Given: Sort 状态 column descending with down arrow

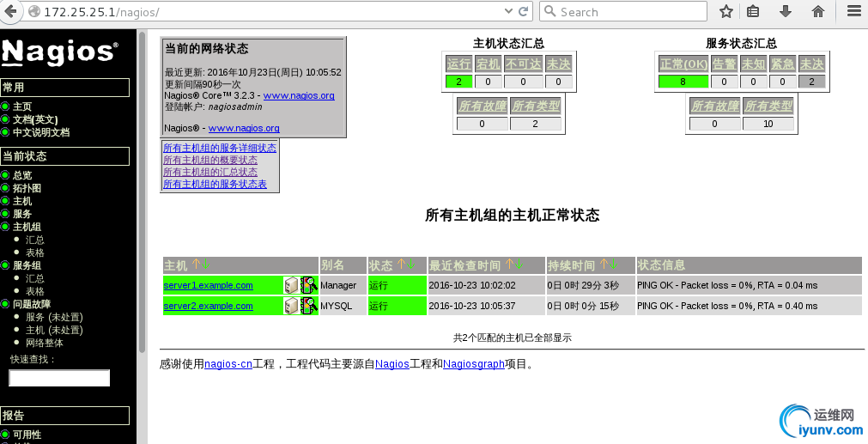Looking at the screenshot, I should pyautogui.click(x=410, y=265).
